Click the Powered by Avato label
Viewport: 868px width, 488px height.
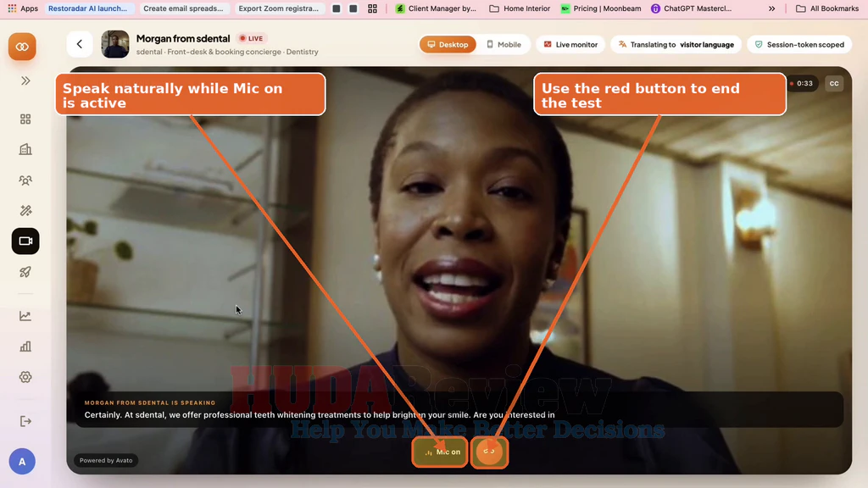pos(106,460)
